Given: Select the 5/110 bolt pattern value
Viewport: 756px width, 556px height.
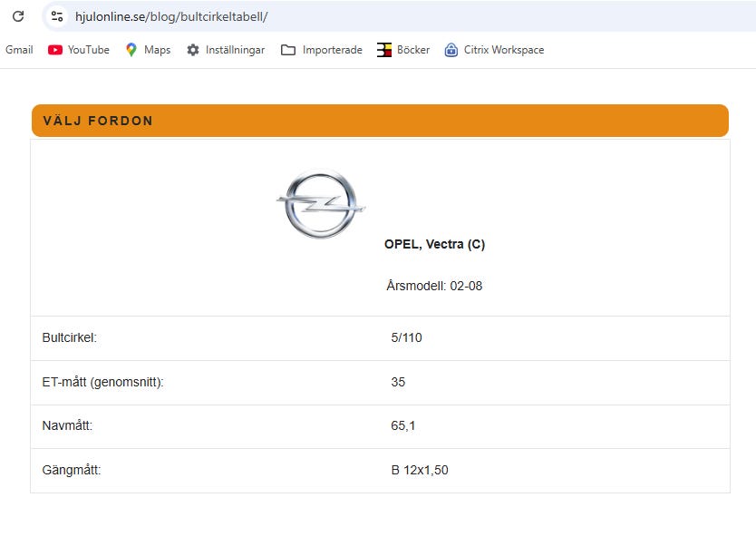Looking at the screenshot, I should [406, 337].
